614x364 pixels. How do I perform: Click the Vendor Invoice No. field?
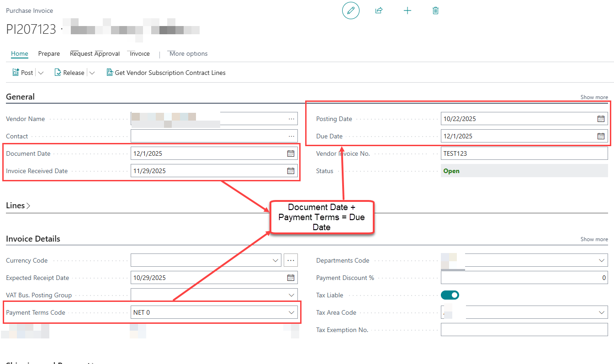pos(524,153)
